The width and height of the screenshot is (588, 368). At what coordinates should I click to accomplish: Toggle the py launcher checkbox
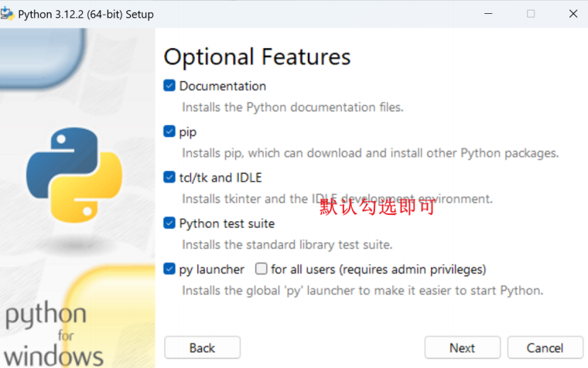[169, 269]
